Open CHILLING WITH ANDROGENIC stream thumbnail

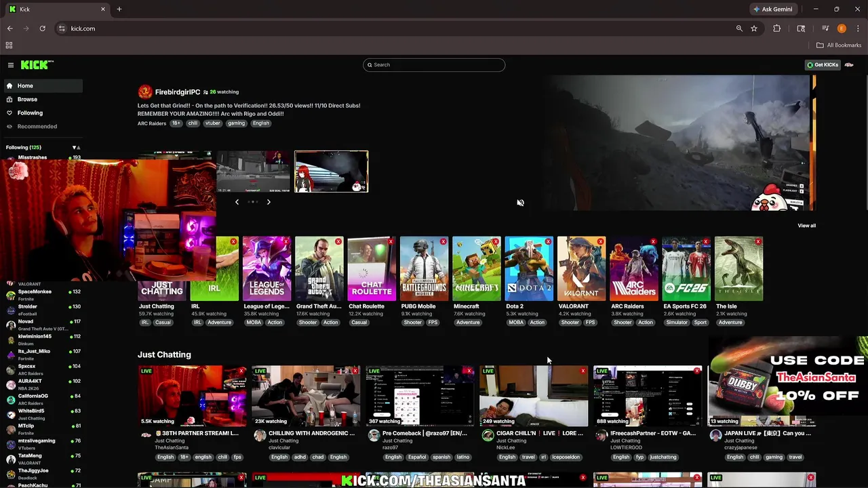click(x=306, y=396)
